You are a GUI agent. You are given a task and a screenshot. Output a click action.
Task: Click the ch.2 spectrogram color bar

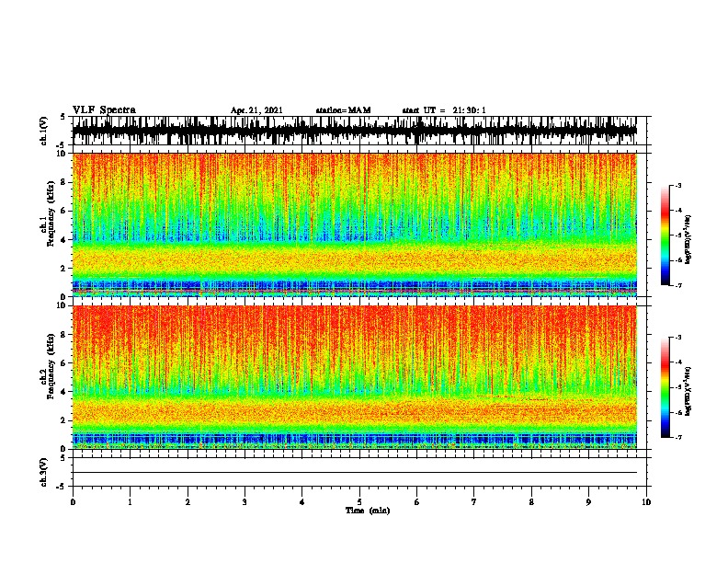(x=665, y=387)
